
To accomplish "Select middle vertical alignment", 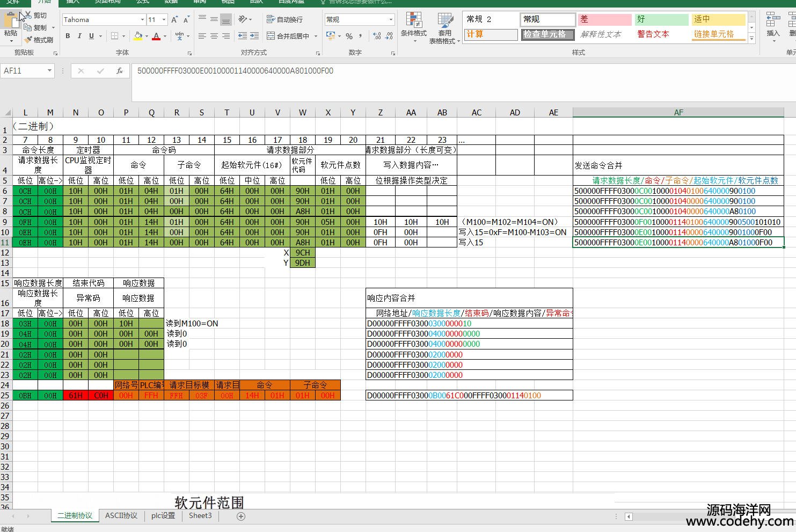I will 214,19.
